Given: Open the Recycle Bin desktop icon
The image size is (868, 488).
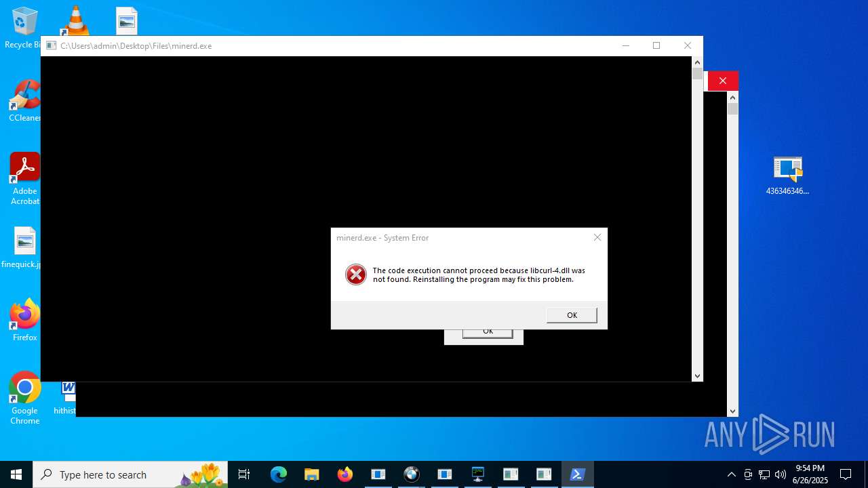Looking at the screenshot, I should pyautogui.click(x=23, y=27).
